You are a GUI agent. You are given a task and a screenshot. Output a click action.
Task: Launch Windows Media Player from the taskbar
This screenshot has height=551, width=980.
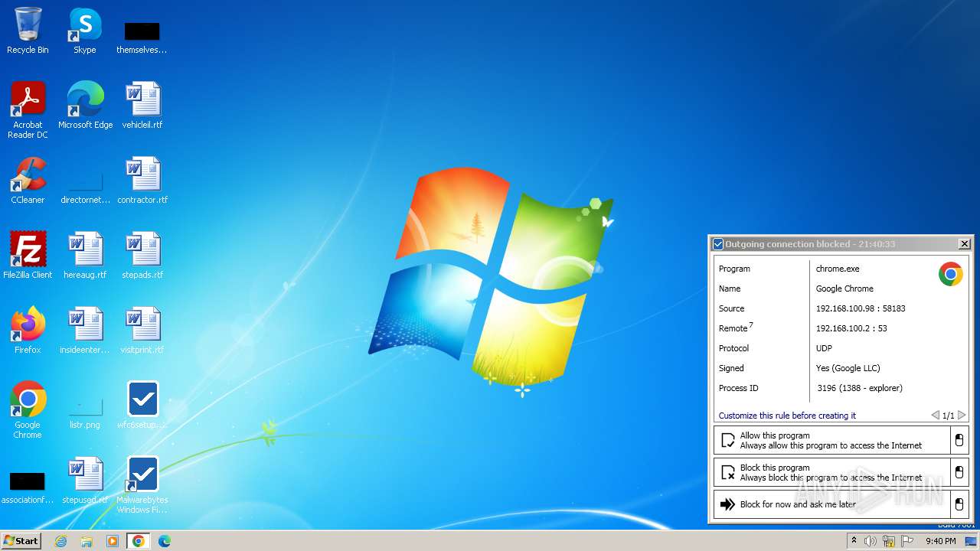(113, 541)
